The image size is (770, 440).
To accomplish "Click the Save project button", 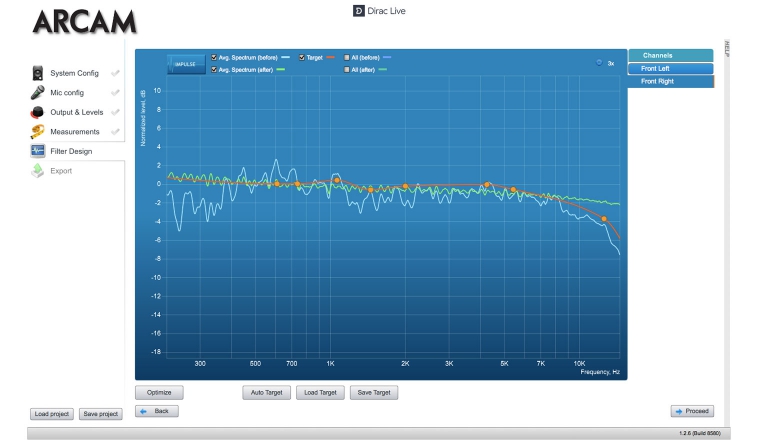I will [x=101, y=414].
